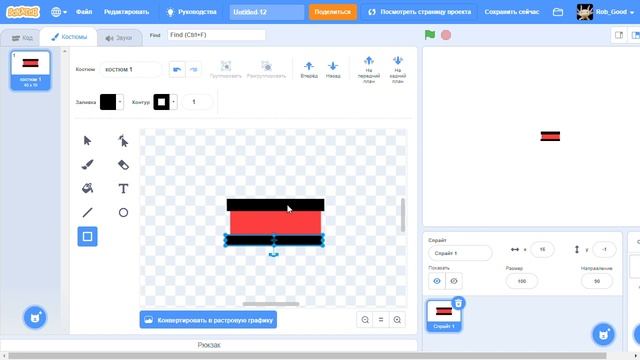The height and width of the screenshot is (360, 640).
Task: Redo the costume edit
Action: (x=193, y=69)
